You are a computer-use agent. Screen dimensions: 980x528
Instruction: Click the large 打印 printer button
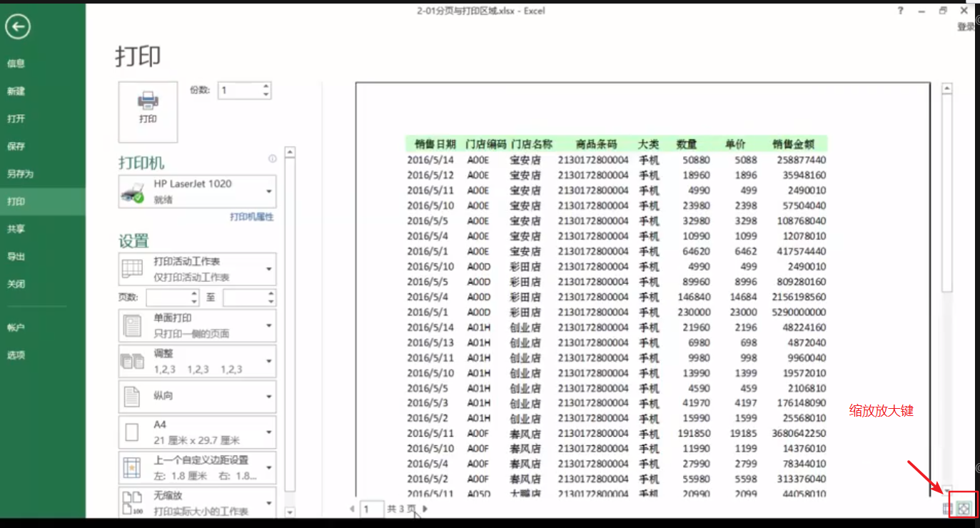[x=148, y=112]
